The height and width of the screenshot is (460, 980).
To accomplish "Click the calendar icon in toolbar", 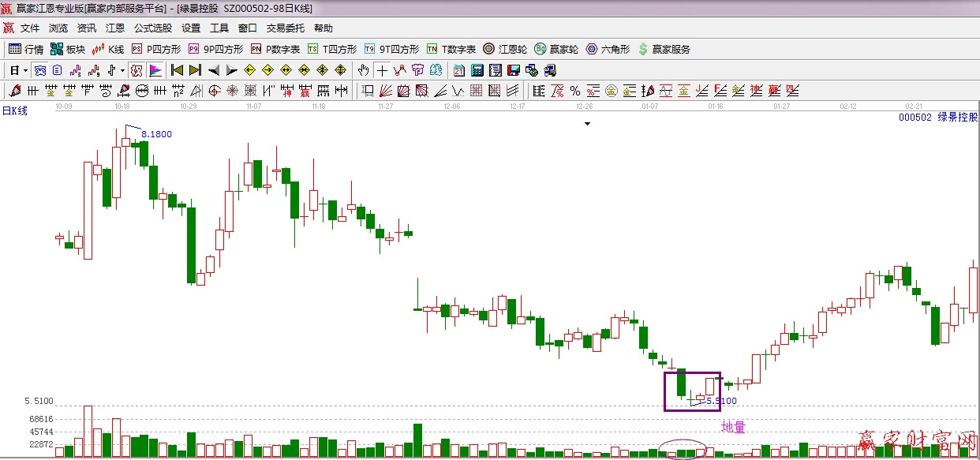I will pos(458,70).
